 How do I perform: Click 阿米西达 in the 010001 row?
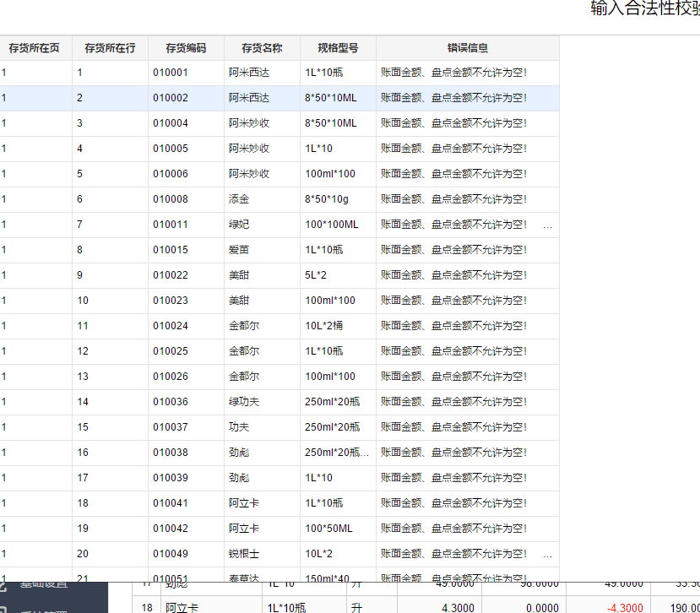(249, 73)
